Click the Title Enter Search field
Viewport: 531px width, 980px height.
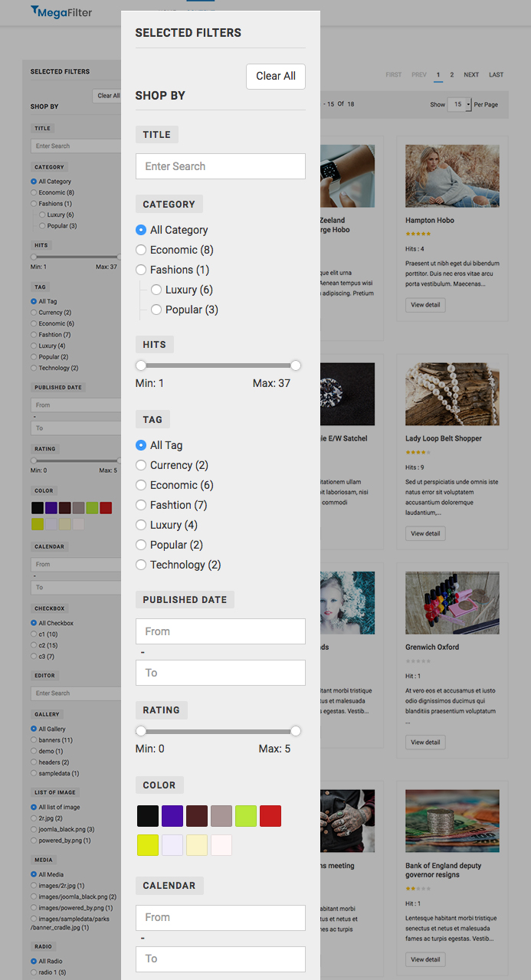tap(220, 166)
